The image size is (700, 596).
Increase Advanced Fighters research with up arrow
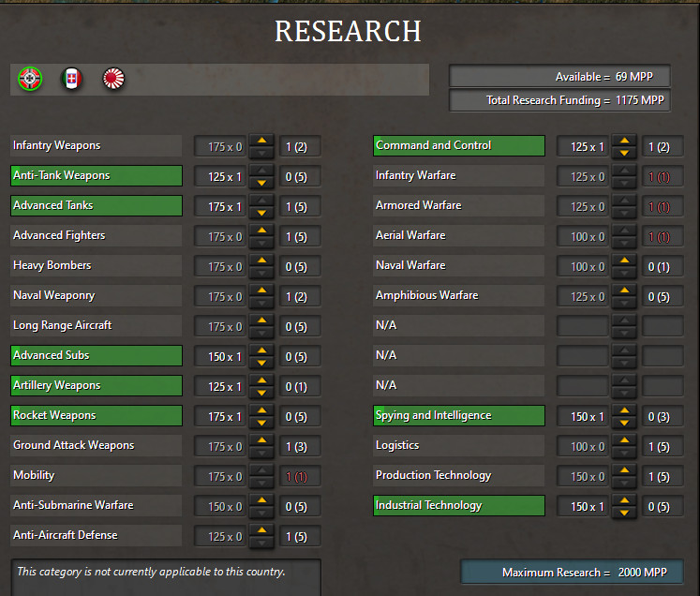click(262, 230)
